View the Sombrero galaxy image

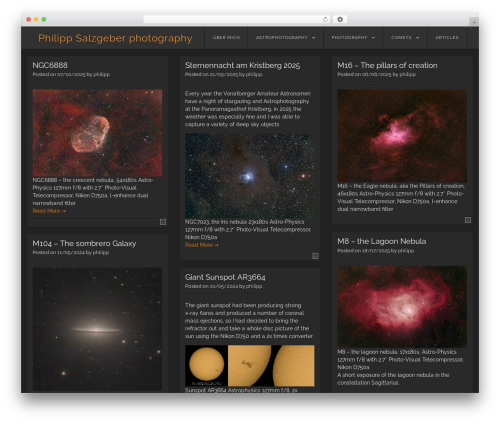(x=97, y=329)
